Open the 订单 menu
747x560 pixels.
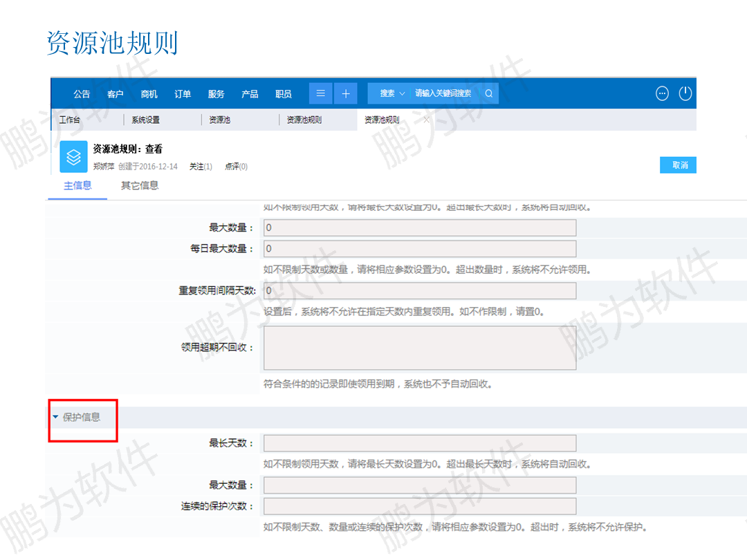[183, 94]
